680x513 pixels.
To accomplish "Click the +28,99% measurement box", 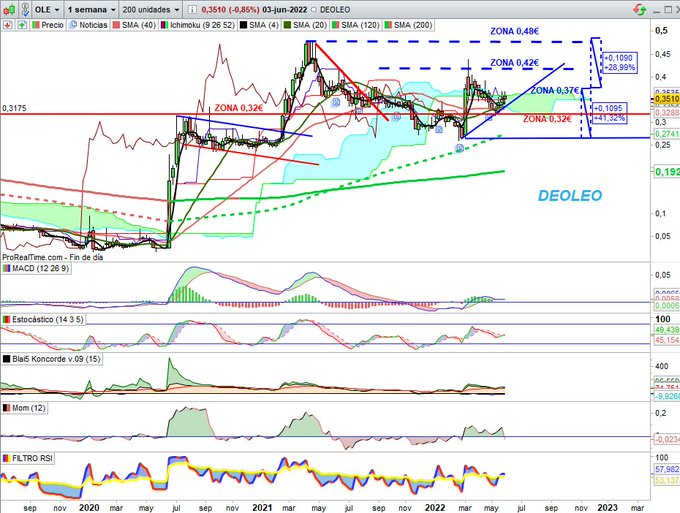I will (x=619, y=63).
